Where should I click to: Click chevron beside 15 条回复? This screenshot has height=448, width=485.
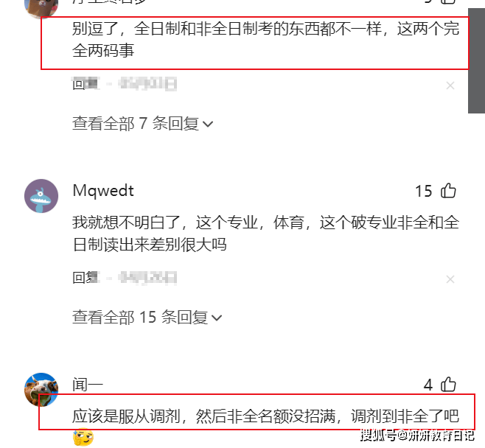pyautogui.click(x=217, y=318)
